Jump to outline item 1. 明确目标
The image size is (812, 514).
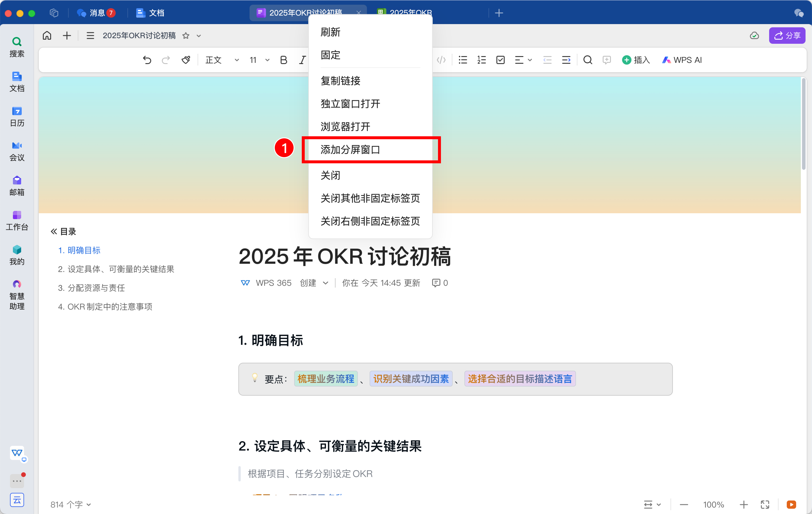[x=79, y=250]
